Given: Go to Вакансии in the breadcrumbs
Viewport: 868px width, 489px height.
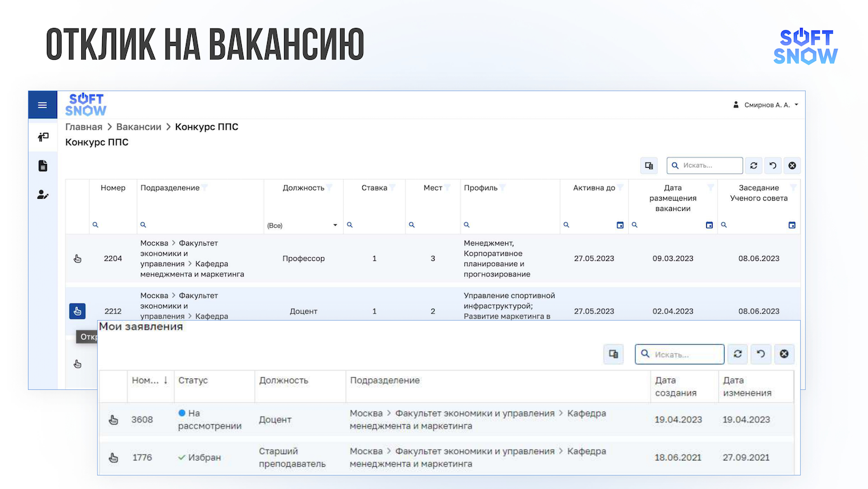Looking at the screenshot, I should [138, 127].
